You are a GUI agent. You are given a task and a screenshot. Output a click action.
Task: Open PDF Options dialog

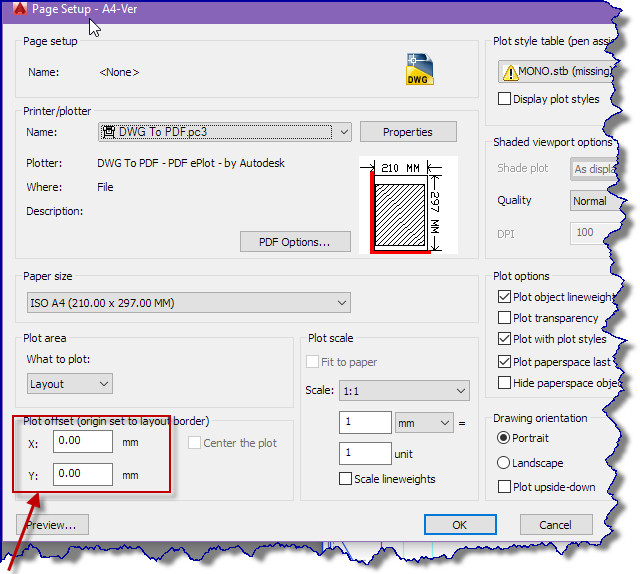[x=295, y=242]
